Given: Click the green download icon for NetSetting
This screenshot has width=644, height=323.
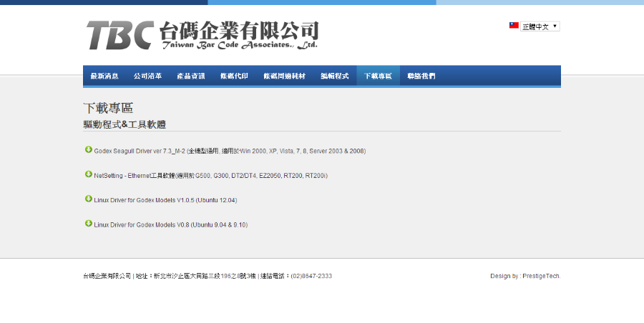Looking at the screenshot, I should 89,174.
